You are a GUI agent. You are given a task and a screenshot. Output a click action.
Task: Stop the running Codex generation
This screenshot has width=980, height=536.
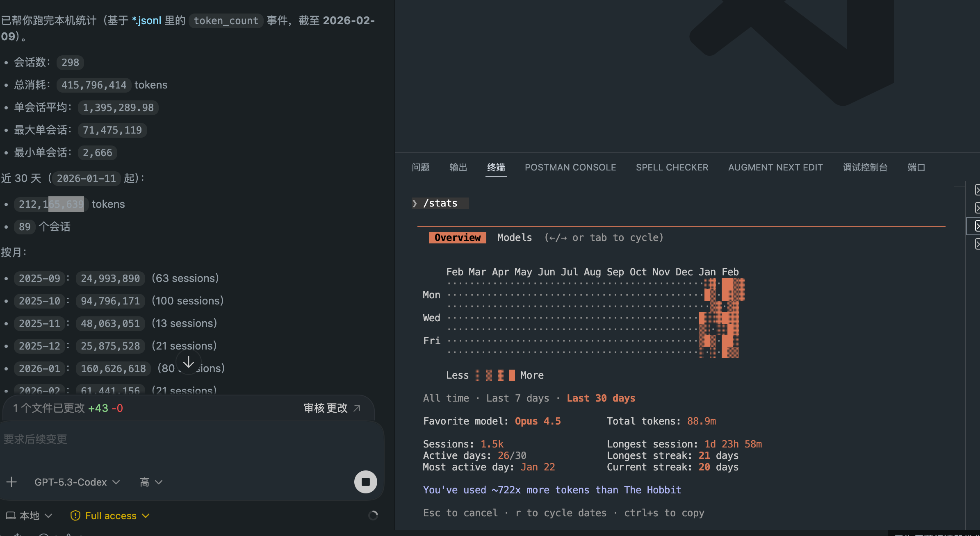pyautogui.click(x=365, y=482)
